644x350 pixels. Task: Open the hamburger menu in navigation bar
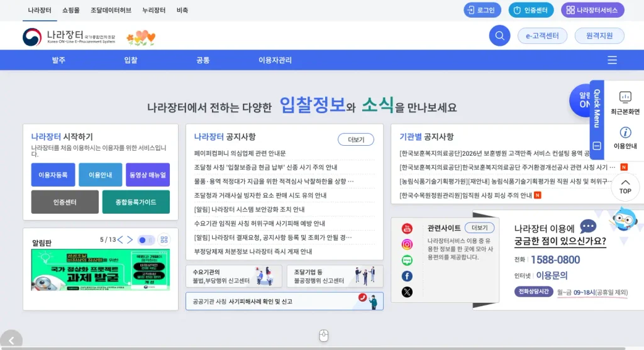[612, 60]
